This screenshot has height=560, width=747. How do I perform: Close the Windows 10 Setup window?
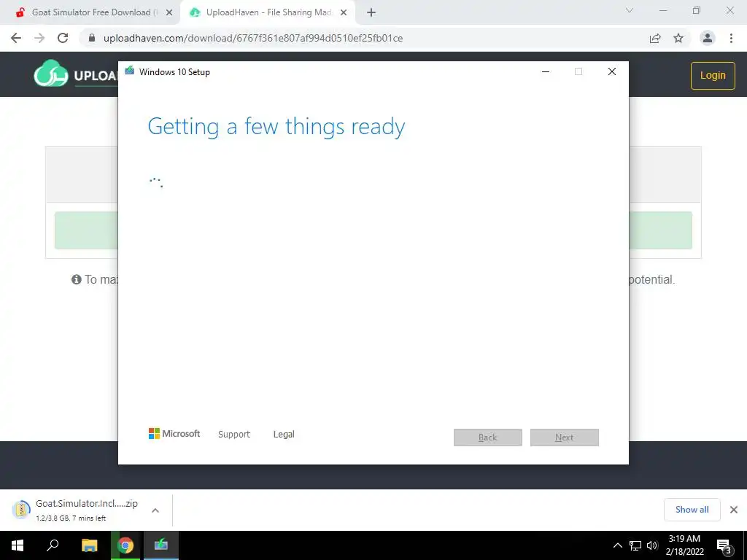point(612,71)
